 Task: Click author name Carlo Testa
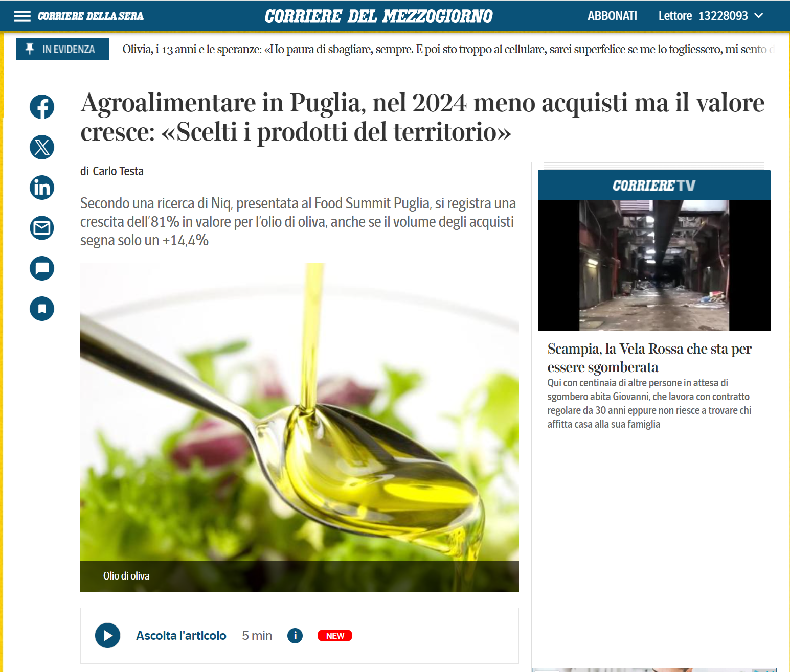click(x=118, y=171)
